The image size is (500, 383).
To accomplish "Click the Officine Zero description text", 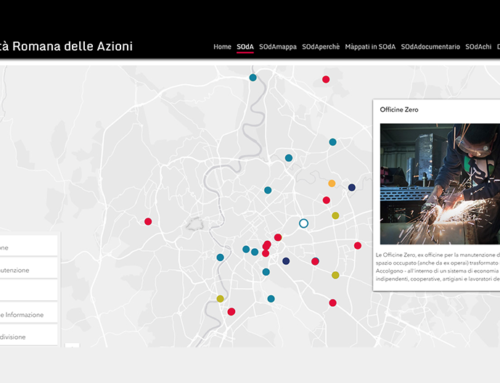I will (x=438, y=267).
